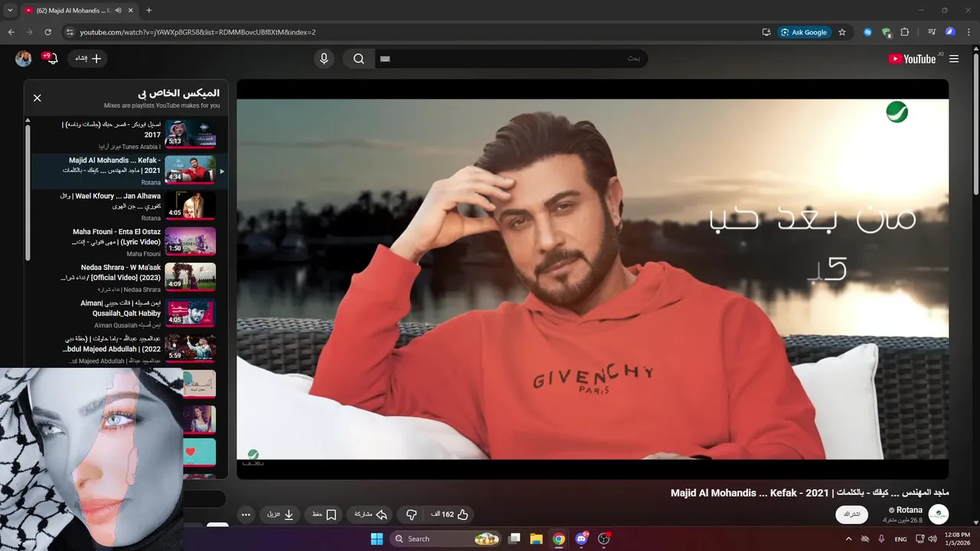Close the My Mix playlist panel
The image size is (980, 551).
37,98
